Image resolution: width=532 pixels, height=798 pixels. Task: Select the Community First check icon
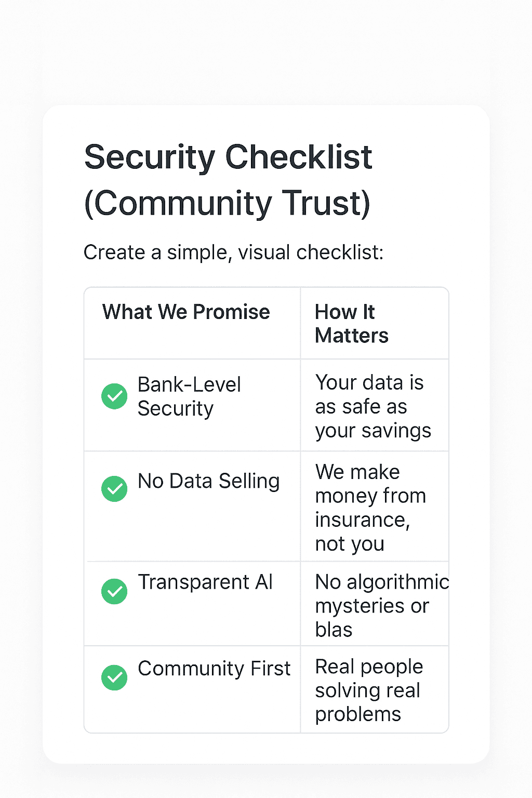coord(114,677)
